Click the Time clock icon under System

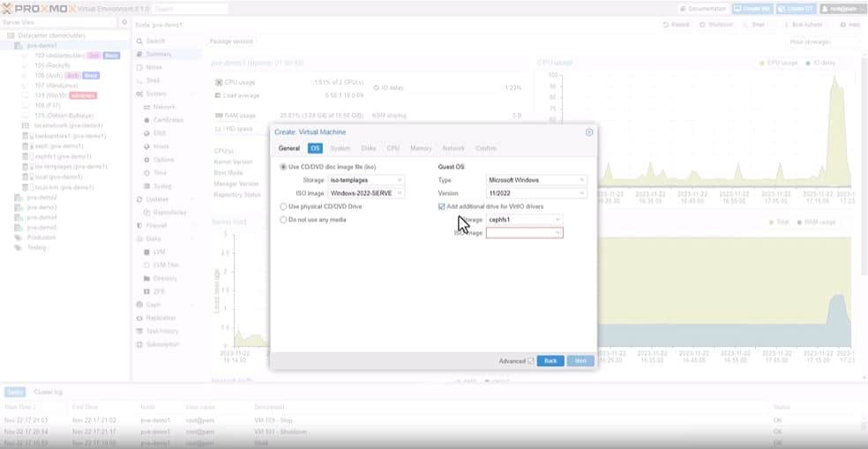[146, 173]
